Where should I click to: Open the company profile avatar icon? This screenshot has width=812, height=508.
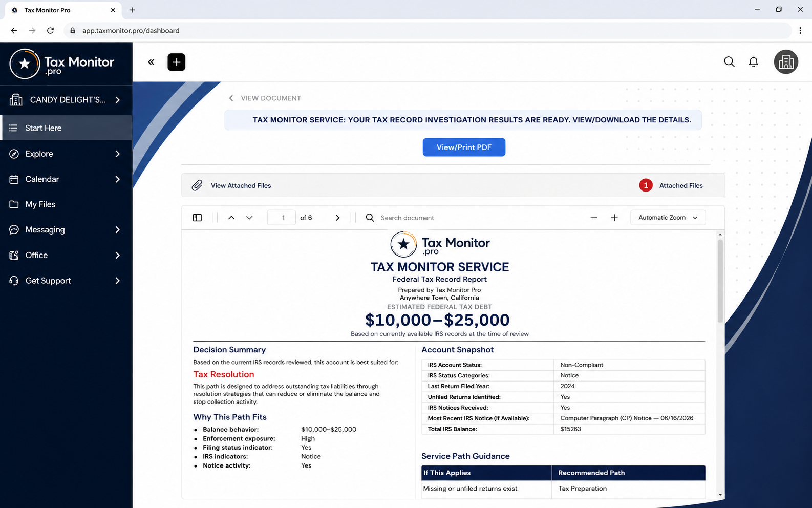(x=786, y=62)
